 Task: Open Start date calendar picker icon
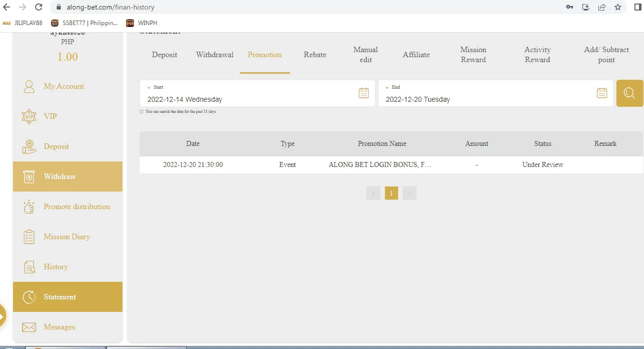(364, 93)
